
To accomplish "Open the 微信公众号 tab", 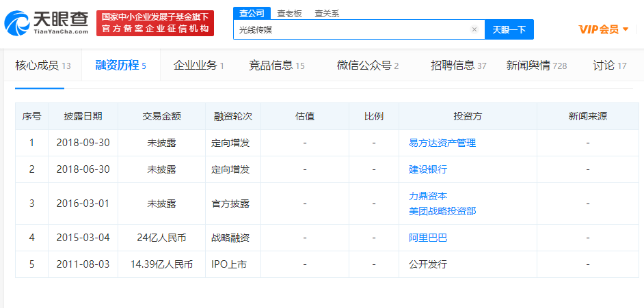I will pyautogui.click(x=367, y=66).
